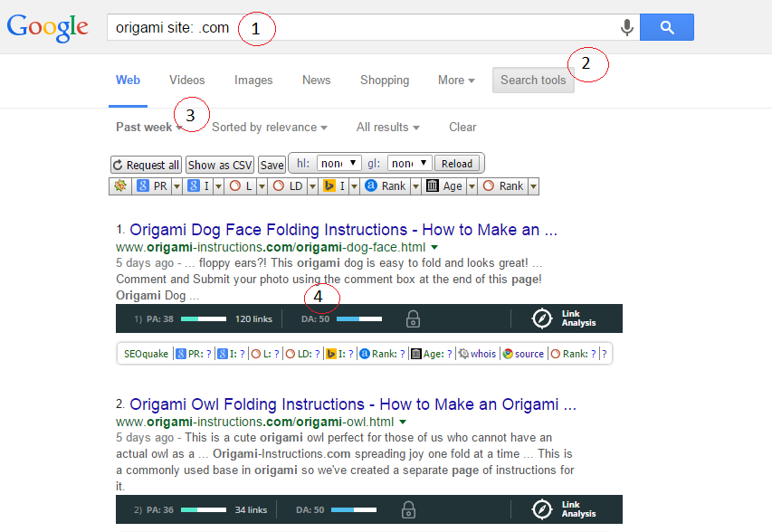Click 'L: ?' in first result's SEOquake bar
Image resolution: width=772 pixels, height=532 pixels.
coord(265,354)
